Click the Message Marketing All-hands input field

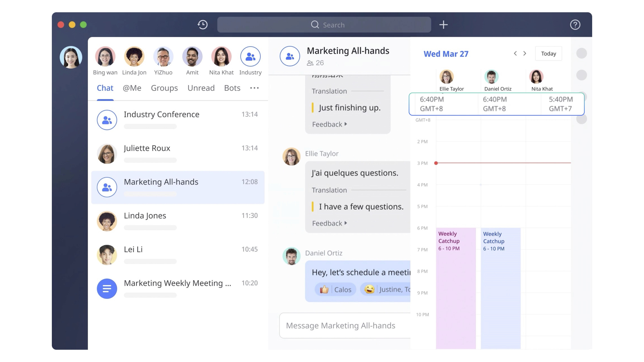[x=345, y=325]
